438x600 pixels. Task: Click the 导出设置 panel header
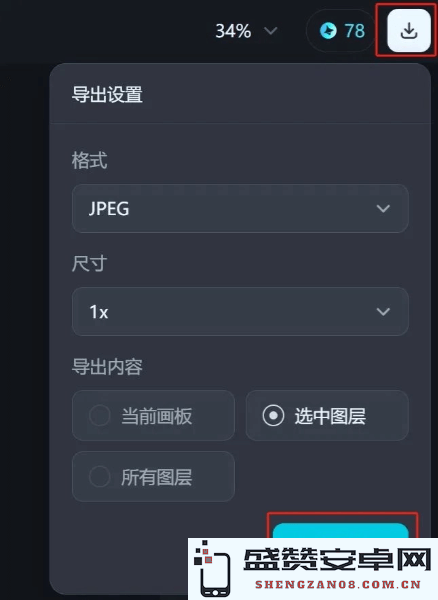coord(107,95)
